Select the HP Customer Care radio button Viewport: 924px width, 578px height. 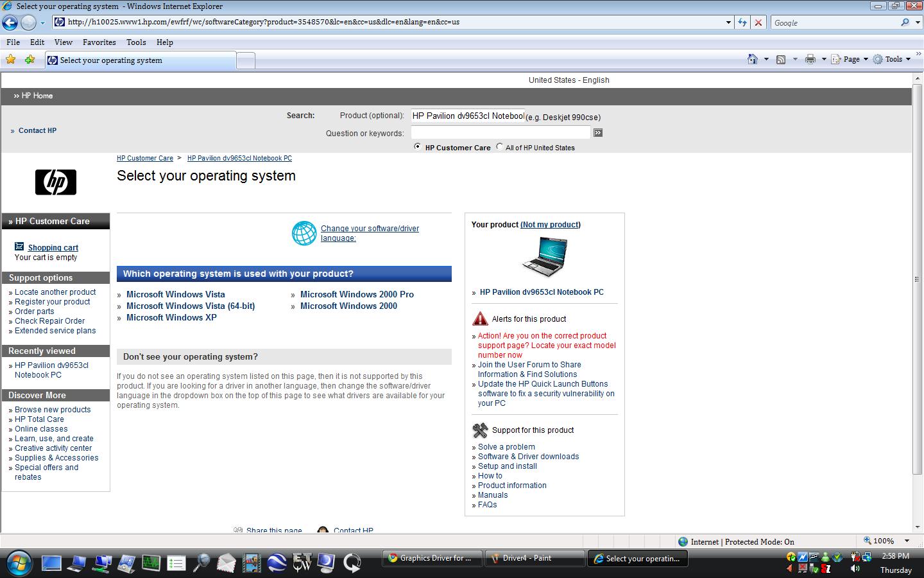click(x=417, y=146)
